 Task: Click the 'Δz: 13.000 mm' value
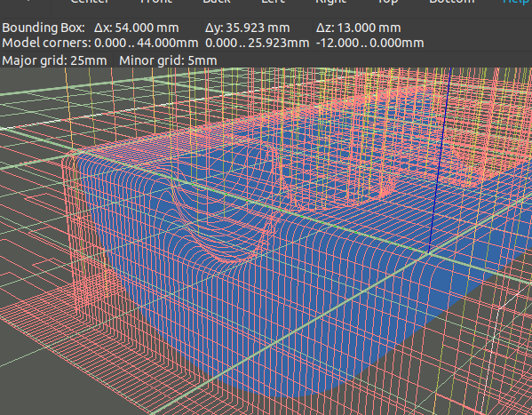358,28
